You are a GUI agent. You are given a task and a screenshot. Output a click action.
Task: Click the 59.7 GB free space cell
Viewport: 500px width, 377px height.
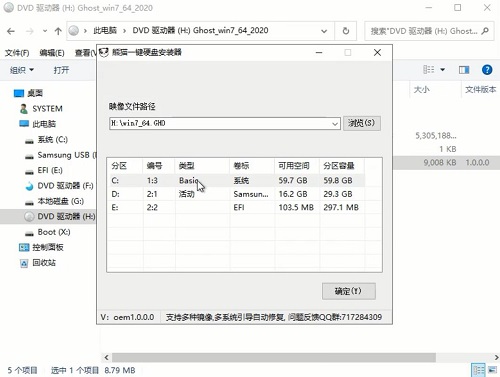(293, 180)
